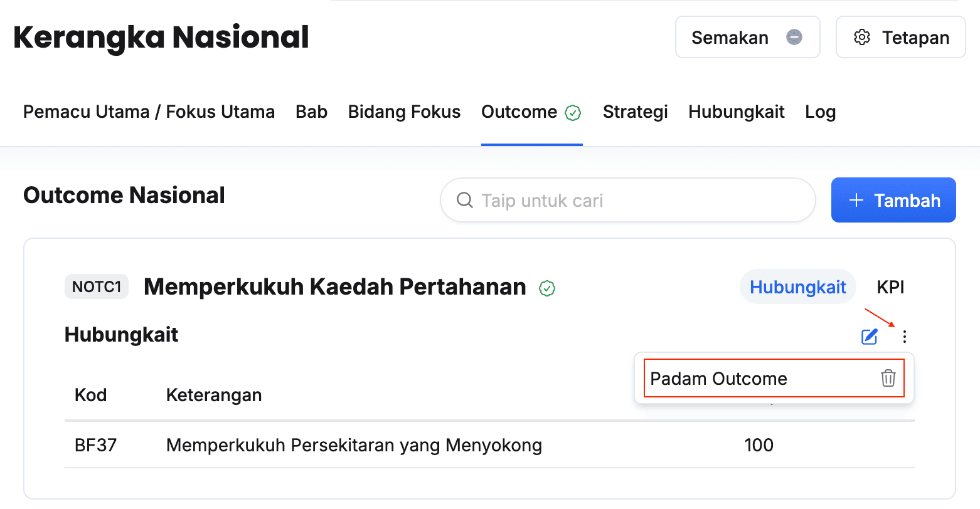Click the green check beside Memperkukuh Kaedah Pertahanan
Image resolution: width=980 pixels, height=509 pixels.
tap(547, 288)
